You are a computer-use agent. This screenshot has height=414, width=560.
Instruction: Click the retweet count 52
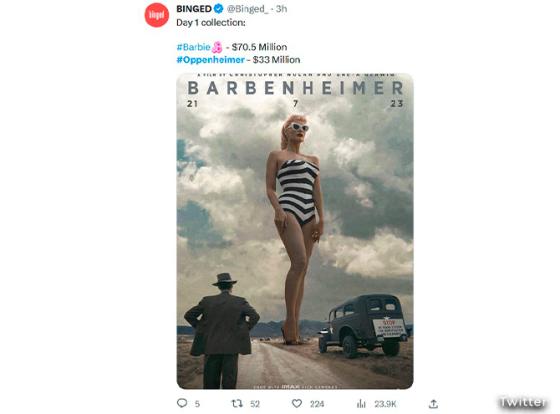tap(255, 404)
